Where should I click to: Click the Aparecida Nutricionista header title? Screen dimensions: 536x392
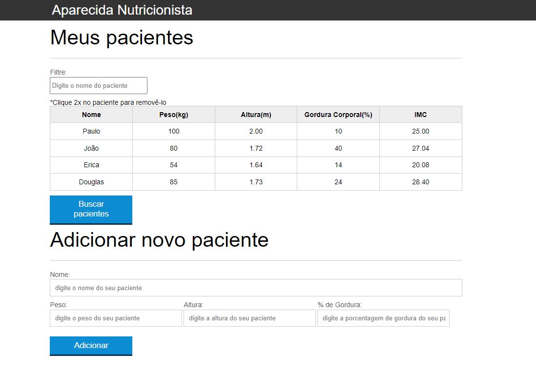tap(123, 10)
